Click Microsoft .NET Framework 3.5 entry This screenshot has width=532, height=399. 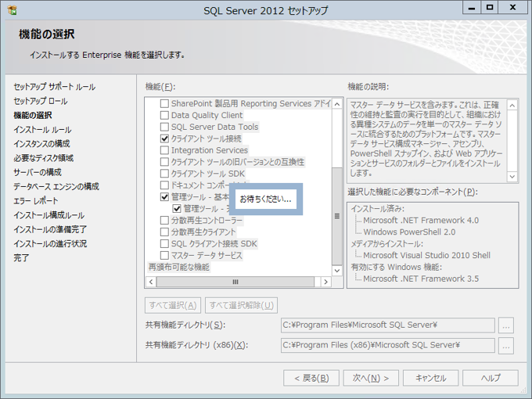pos(421,279)
